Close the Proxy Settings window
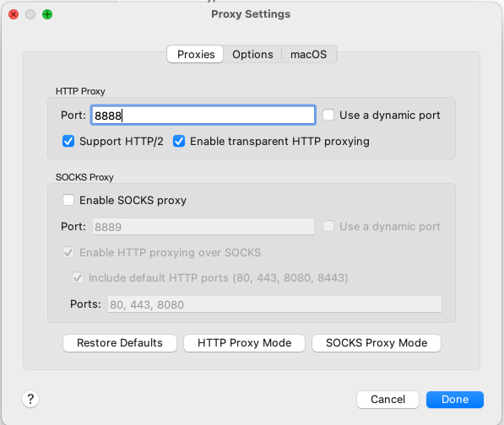504x425 pixels. 14,14
